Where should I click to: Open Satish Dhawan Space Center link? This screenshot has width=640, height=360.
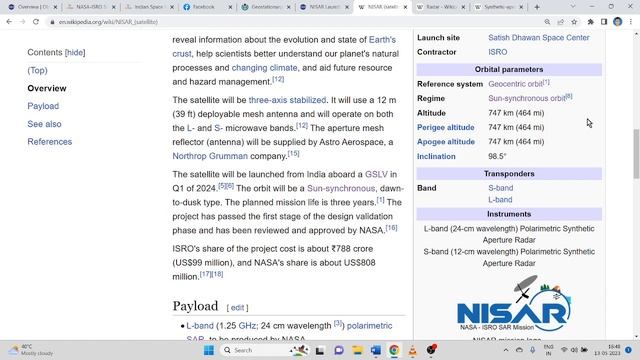click(x=539, y=38)
